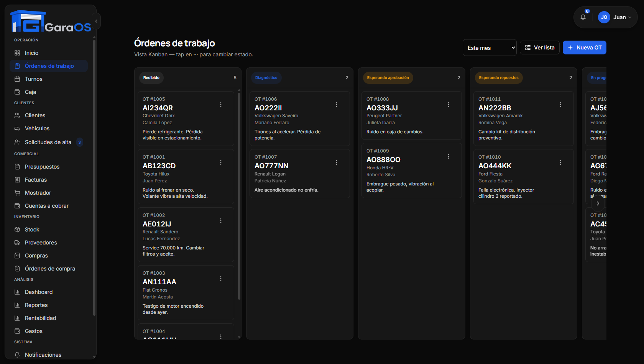The image size is (644, 364).
Task: Click the Rentabilidad chart icon
Action: click(x=17, y=318)
